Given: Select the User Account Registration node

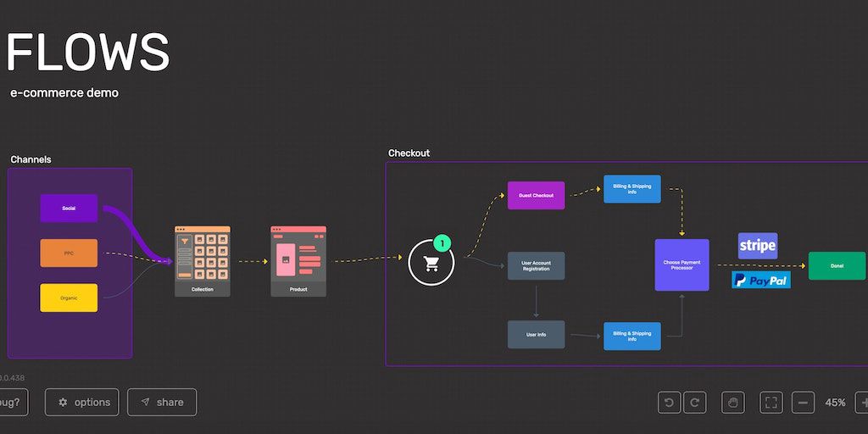Looking at the screenshot, I should click(537, 265).
